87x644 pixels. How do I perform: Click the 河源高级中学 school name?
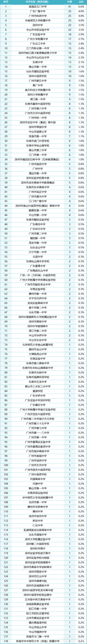38,479
